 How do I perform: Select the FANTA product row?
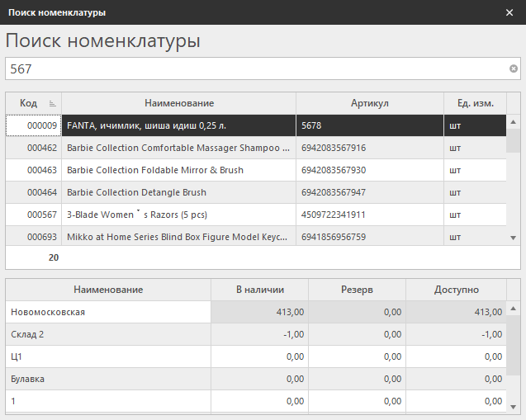(x=178, y=125)
